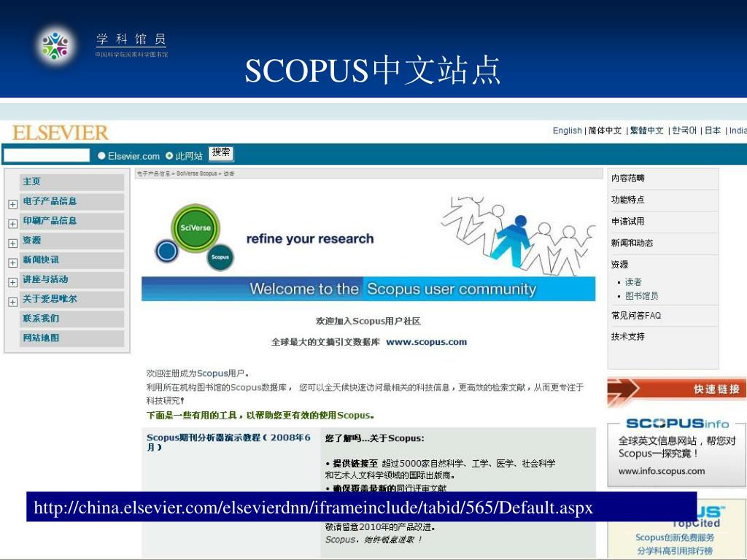Open 关于爱思唯尔 in the left menu
The image size is (747, 560).
pos(72,299)
